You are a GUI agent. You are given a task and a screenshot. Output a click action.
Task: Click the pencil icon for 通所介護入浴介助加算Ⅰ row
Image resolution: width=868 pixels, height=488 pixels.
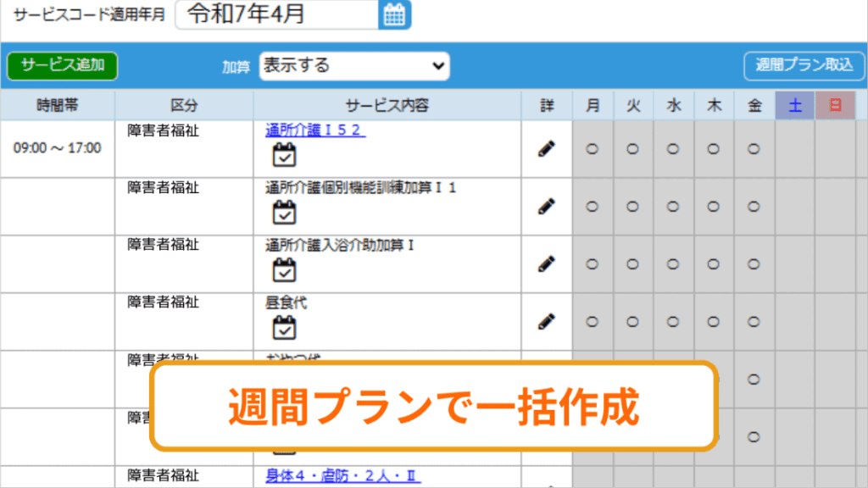[x=547, y=264]
